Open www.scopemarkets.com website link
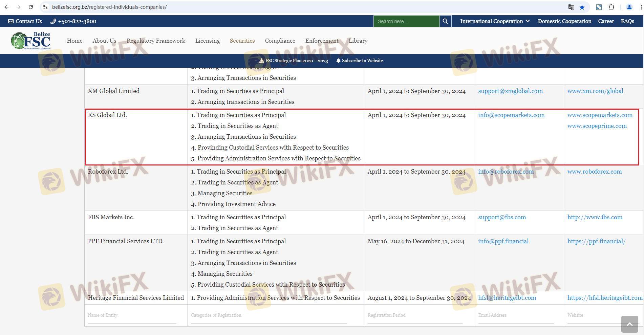 [x=600, y=115]
